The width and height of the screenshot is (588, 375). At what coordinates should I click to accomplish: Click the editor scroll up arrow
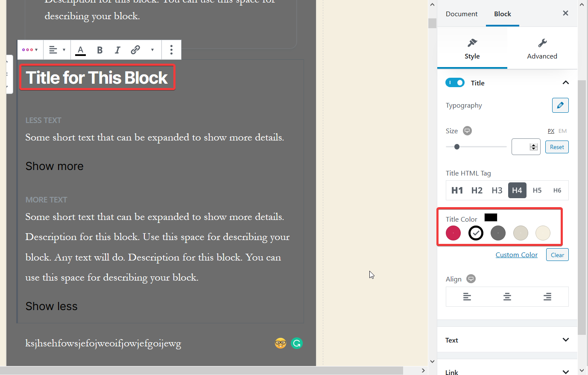point(432,4)
